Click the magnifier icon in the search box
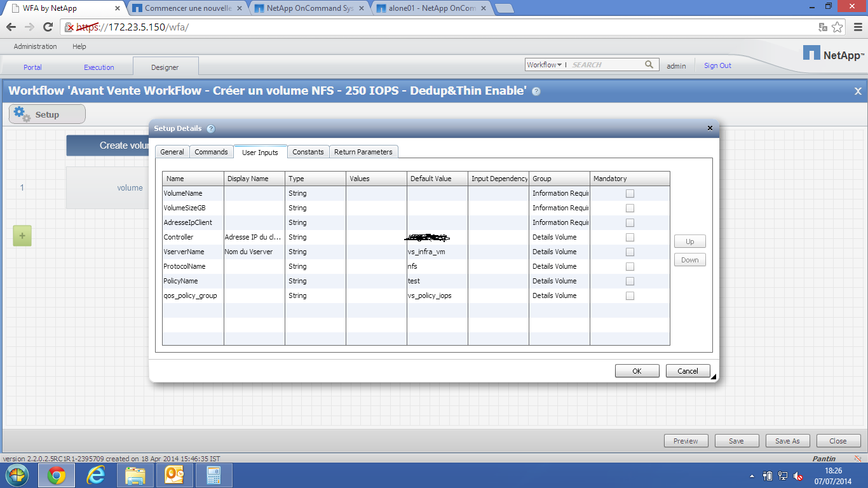Screen dimensions: 868x488 (x=649, y=64)
